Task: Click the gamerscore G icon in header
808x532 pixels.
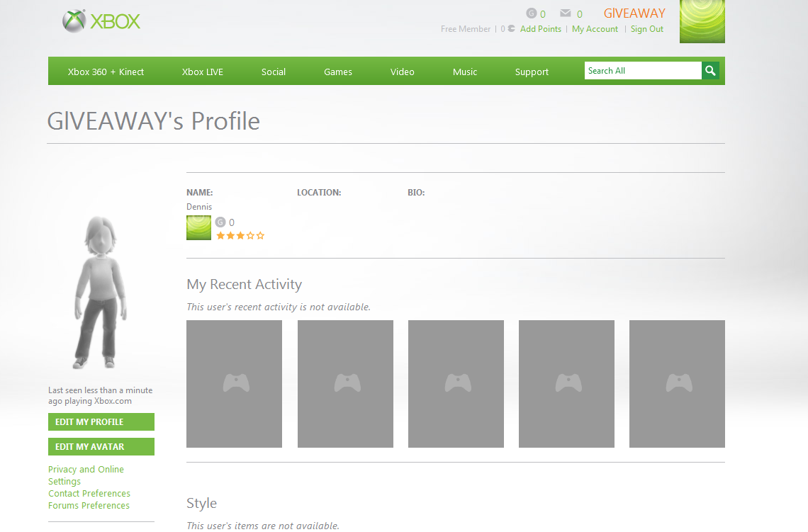Action: click(532, 13)
